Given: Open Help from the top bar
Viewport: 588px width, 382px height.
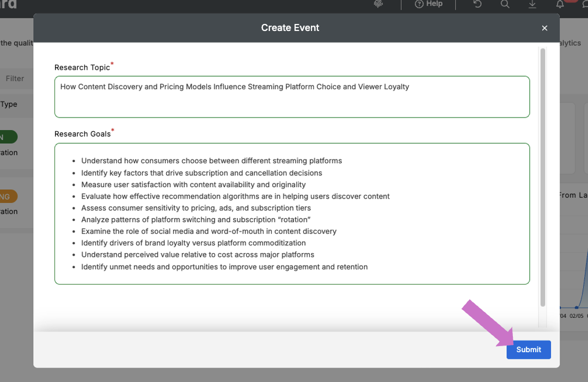Looking at the screenshot, I should coord(429,4).
